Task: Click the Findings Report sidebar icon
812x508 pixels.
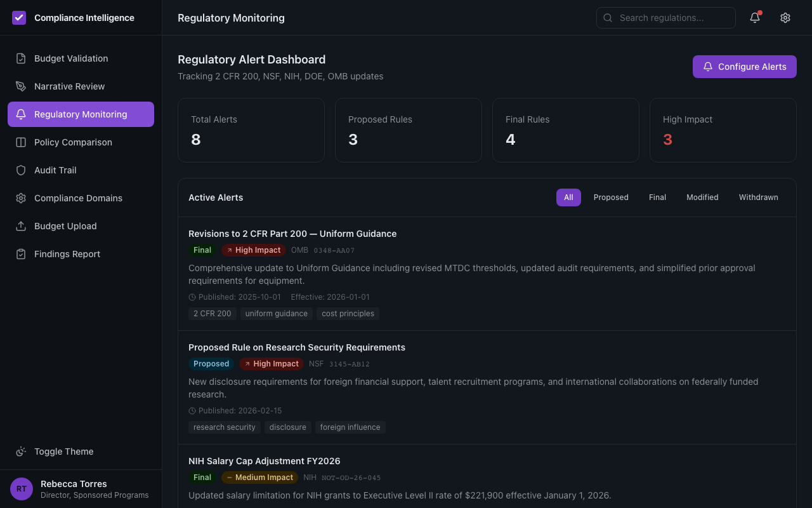Action: coord(21,253)
